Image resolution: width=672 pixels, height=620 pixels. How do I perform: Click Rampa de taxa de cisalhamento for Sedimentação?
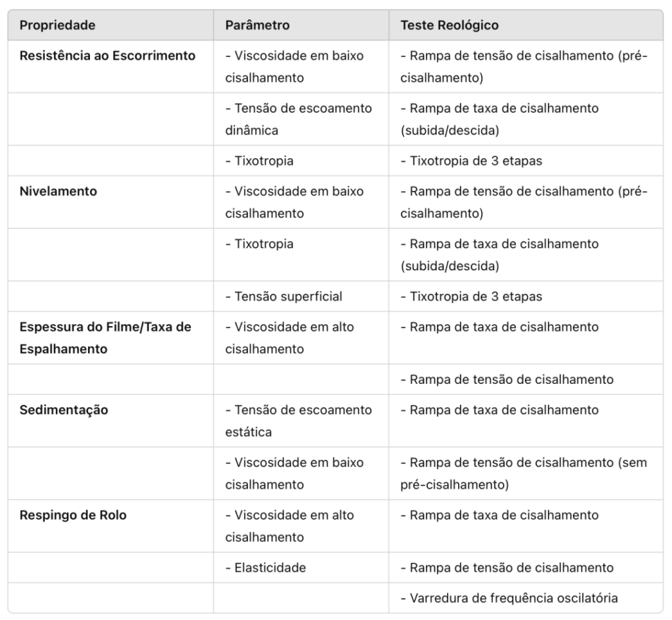pos(526,421)
